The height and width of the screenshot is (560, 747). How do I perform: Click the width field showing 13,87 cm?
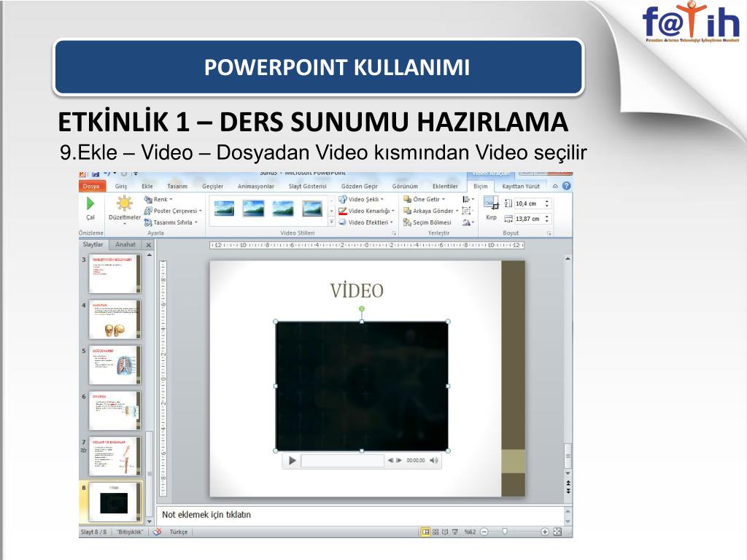(528, 219)
